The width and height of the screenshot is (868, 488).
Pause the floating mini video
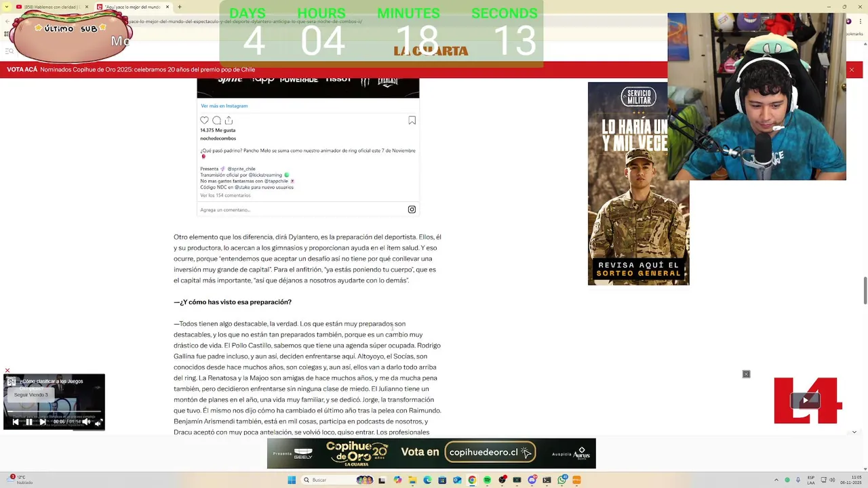coord(28,422)
